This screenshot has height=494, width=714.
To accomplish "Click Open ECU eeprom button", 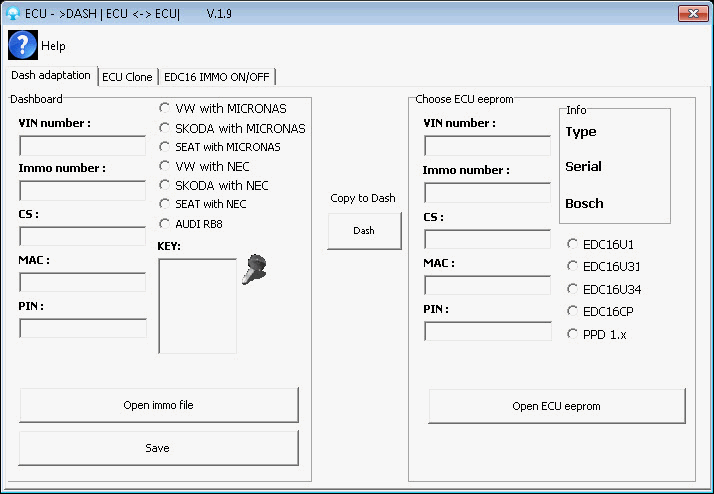I will (557, 406).
